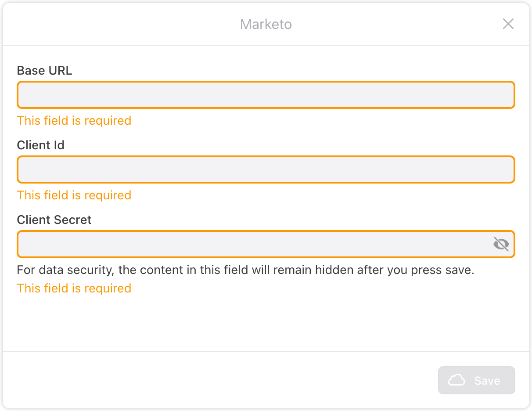Viewport: 532px width, 411px height.
Task: Click the cloud icon on the Save button
Action: pyautogui.click(x=457, y=380)
